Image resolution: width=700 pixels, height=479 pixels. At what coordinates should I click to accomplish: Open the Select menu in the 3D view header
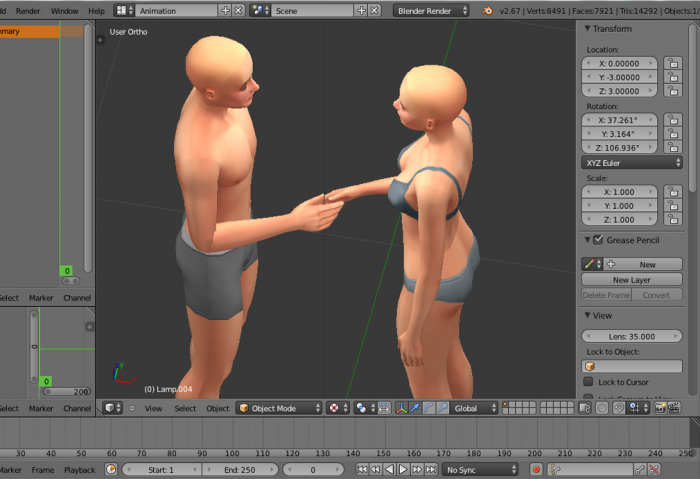[x=185, y=408]
